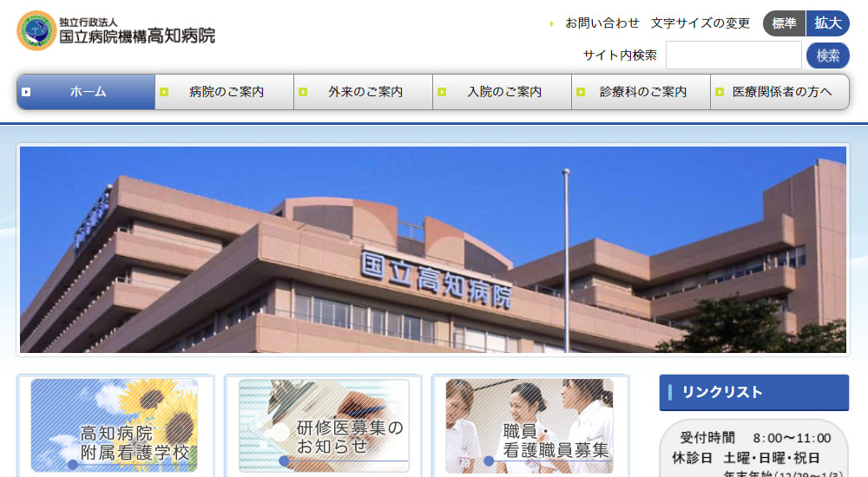This screenshot has height=477, width=868.
Task: Open the 入院のご案内 menu
Action: pyautogui.click(x=503, y=92)
